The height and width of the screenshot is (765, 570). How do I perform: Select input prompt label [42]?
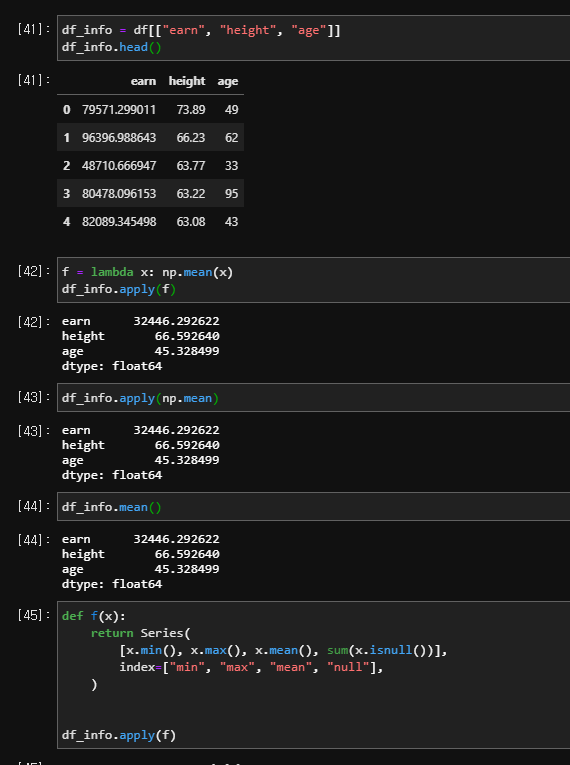(34, 271)
